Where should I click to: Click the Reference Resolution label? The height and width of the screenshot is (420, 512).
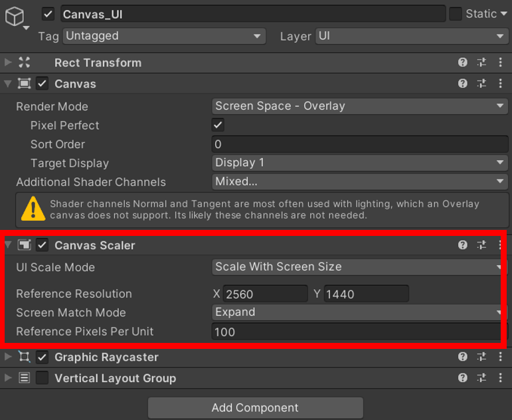pos(74,294)
